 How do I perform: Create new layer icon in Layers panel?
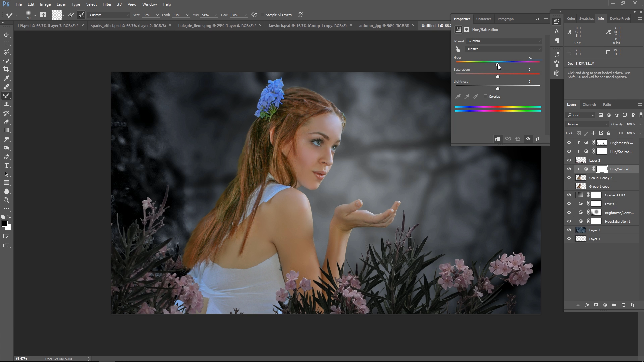pos(623,305)
